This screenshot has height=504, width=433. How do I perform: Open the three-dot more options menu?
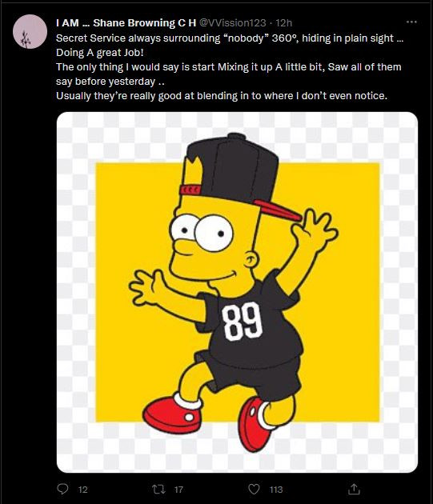click(x=411, y=22)
